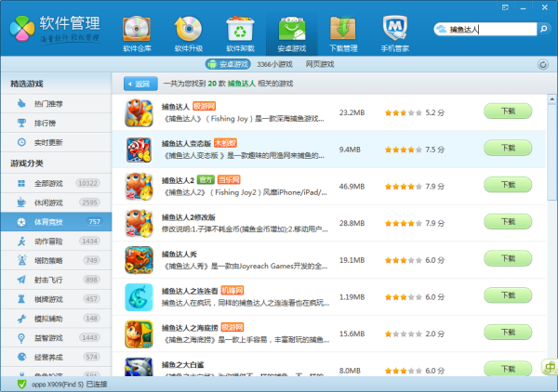Open the 捕鱼达人之连连看 title link
This screenshot has height=392, width=558.
click(190, 291)
